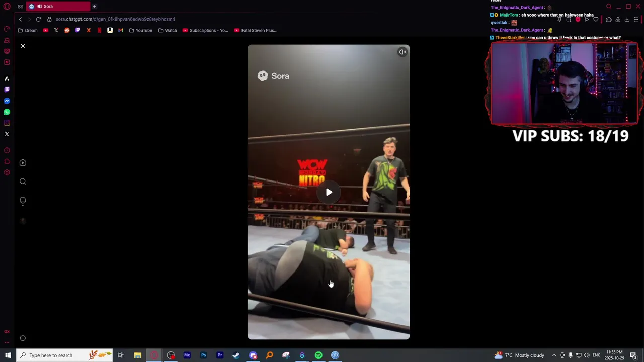644x362 pixels.
Task: Open the Windows Start menu
Action: (x=8, y=355)
